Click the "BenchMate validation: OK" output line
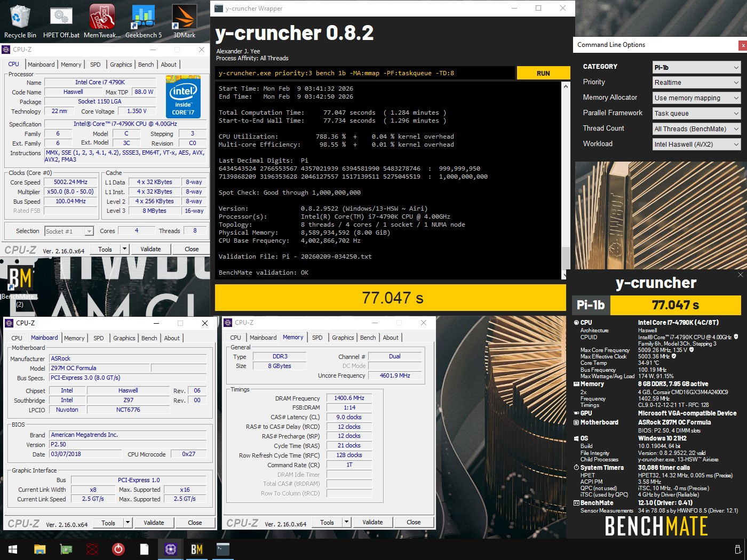Image resolution: width=747 pixels, height=560 pixels. tap(264, 273)
